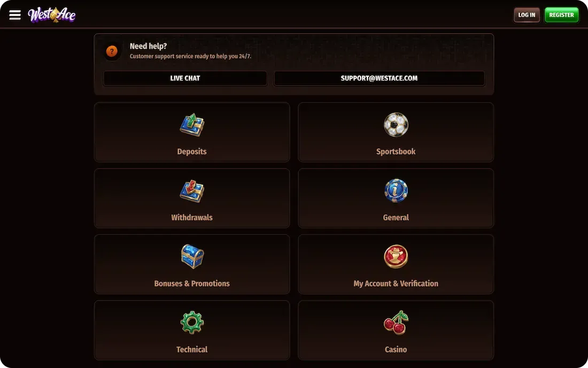Open the hamburger menu icon
Image resolution: width=588 pixels, height=368 pixels.
[15, 15]
